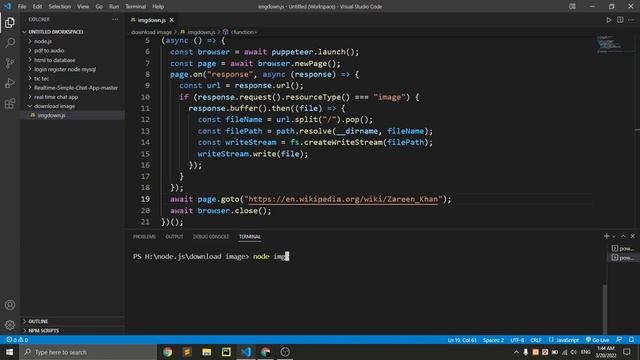This screenshot has width=640, height=360.
Task: Expand the pdf to audio folder
Action: [x=49, y=51]
